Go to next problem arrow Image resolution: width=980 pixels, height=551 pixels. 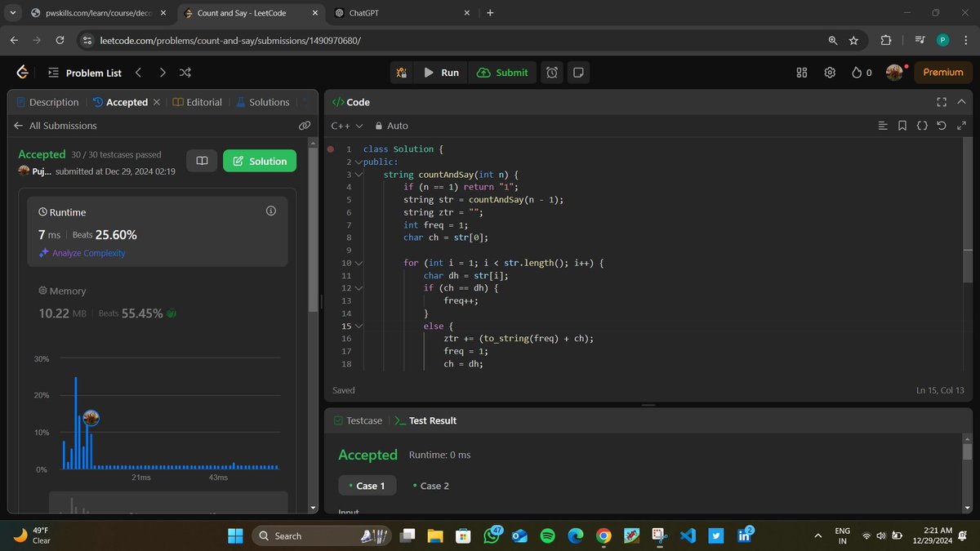coord(163,73)
